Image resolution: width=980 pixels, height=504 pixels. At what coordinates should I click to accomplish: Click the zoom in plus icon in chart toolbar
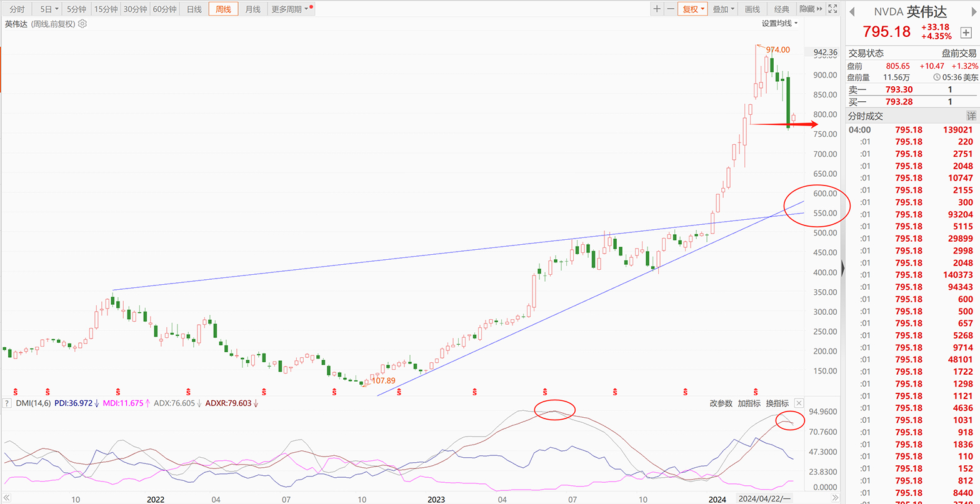click(656, 9)
